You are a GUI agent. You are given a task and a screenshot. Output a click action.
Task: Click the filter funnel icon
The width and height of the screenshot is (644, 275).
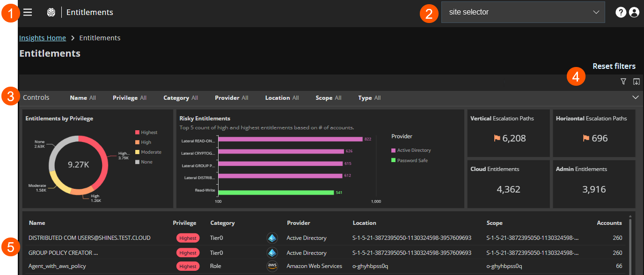click(623, 82)
